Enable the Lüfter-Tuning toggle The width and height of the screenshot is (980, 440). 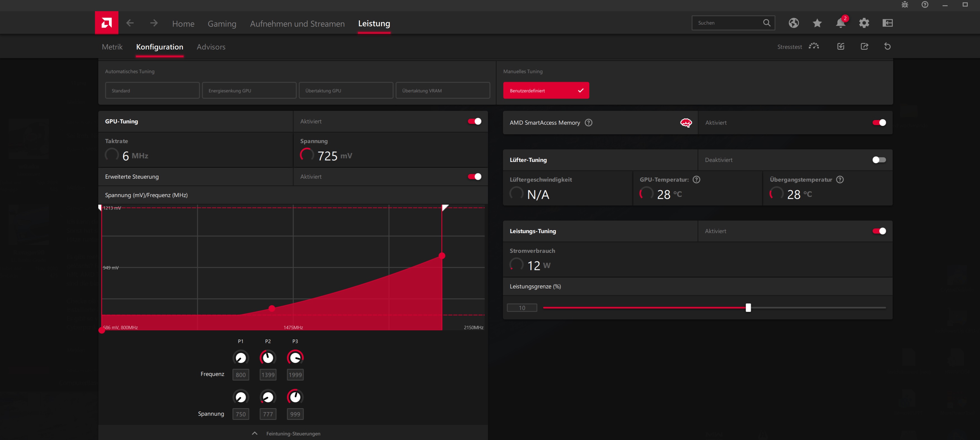point(879,160)
